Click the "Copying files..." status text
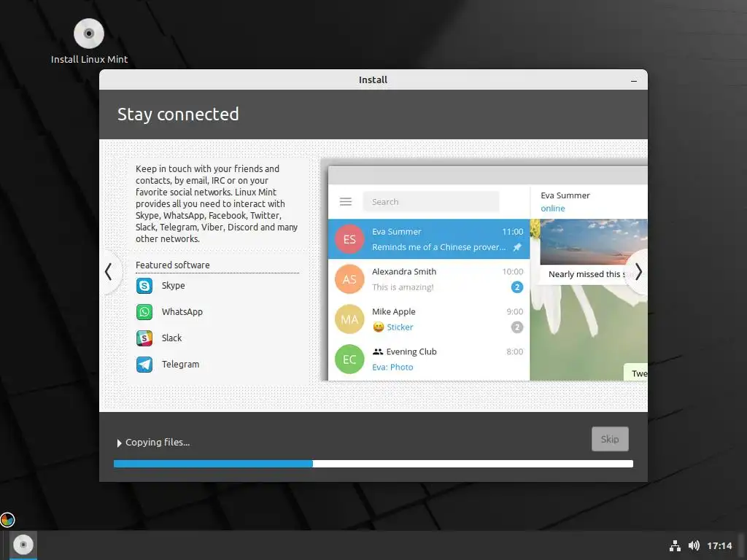 tap(158, 443)
